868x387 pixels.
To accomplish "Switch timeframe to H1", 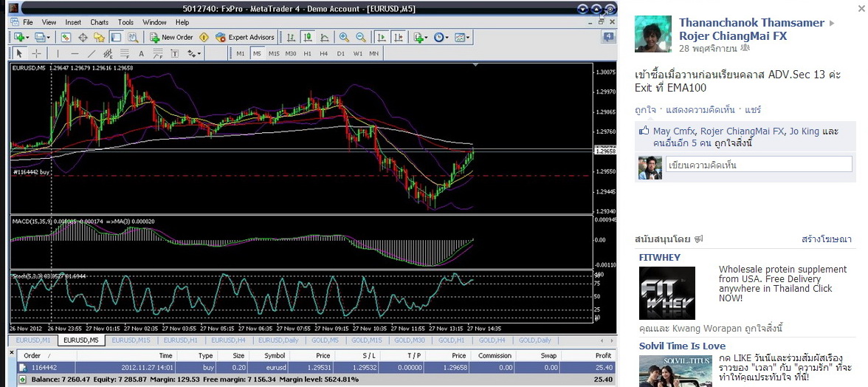I will click(x=307, y=54).
